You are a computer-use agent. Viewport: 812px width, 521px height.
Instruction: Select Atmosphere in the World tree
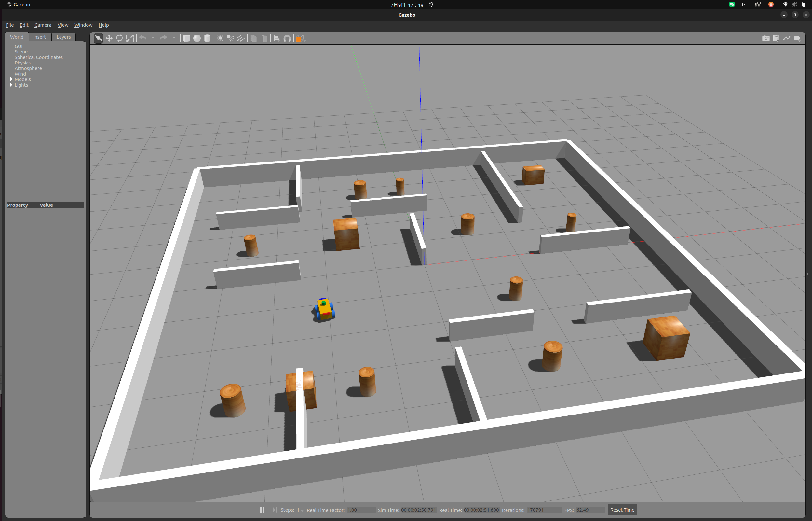(x=28, y=68)
